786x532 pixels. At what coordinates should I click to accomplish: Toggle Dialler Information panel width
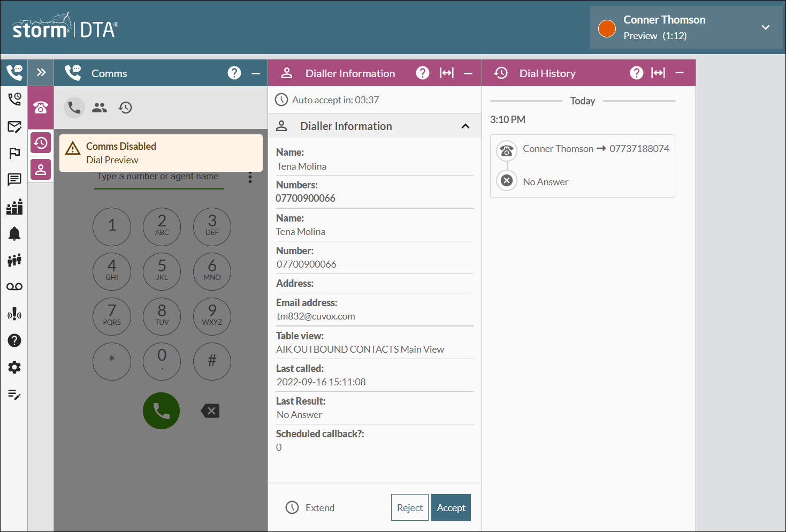pyautogui.click(x=446, y=73)
